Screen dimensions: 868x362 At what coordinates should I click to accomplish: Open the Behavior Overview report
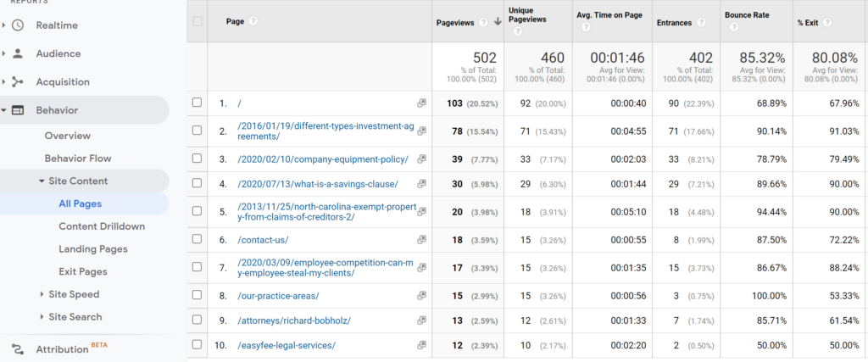(x=68, y=136)
